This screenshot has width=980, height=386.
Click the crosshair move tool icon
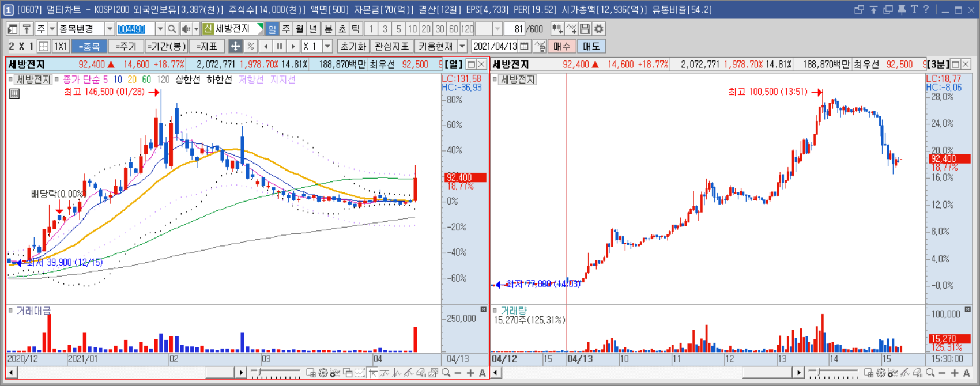coord(235,46)
